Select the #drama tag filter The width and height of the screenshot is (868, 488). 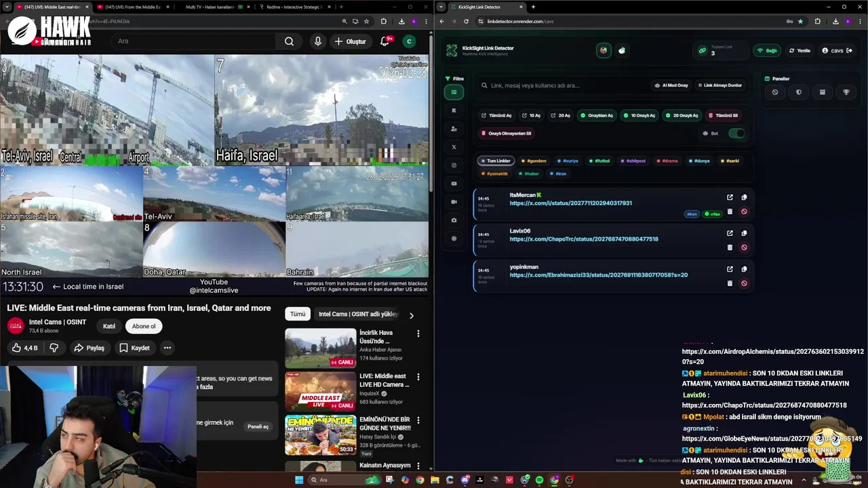(x=667, y=161)
